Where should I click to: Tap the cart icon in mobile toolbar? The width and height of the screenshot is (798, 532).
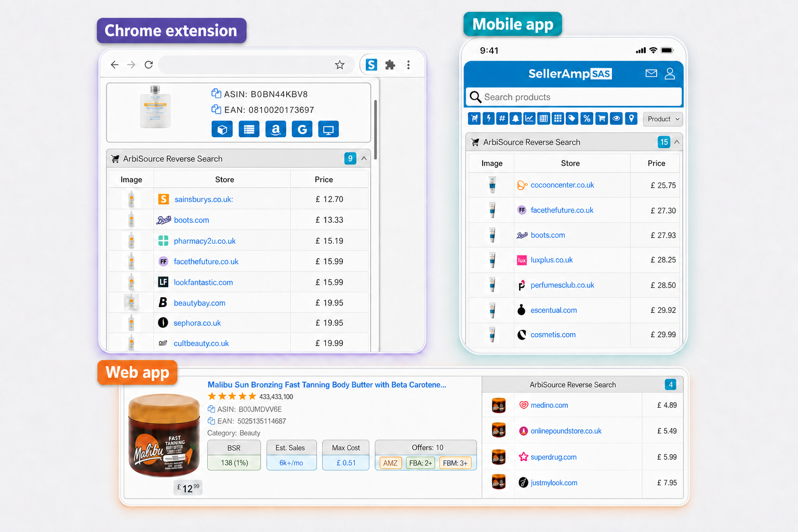pyautogui.click(x=474, y=118)
